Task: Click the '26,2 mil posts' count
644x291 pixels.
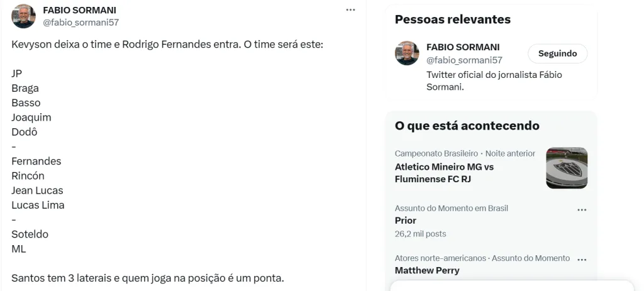Action: pos(420,234)
